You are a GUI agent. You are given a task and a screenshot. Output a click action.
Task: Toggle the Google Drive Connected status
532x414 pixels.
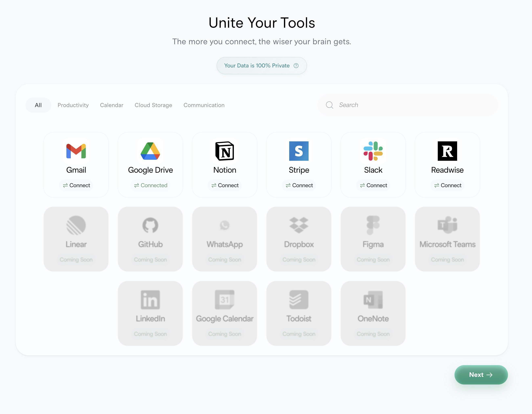pyautogui.click(x=151, y=185)
